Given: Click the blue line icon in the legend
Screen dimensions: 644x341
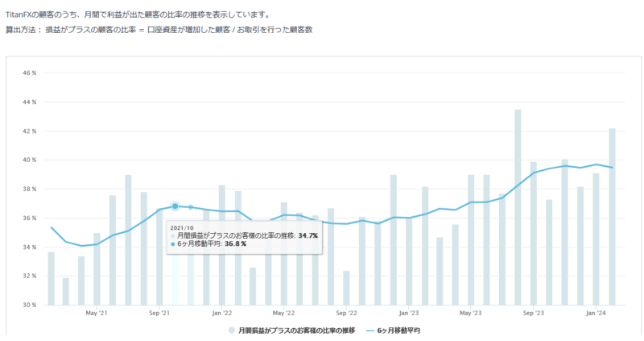Looking at the screenshot, I should coord(372,331).
